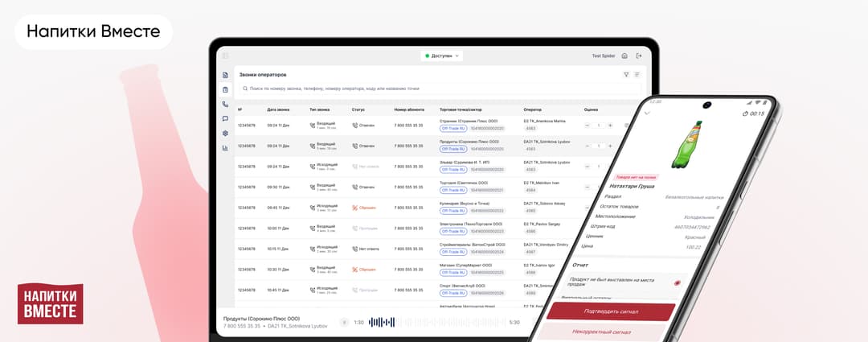The image size is (868, 342).
Task: Toggle the sidebar panel icon at top left
Action: tap(225, 56)
